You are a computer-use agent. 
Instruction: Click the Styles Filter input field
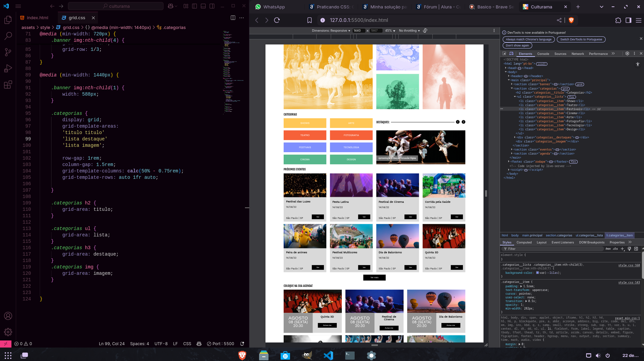click(x=552, y=249)
